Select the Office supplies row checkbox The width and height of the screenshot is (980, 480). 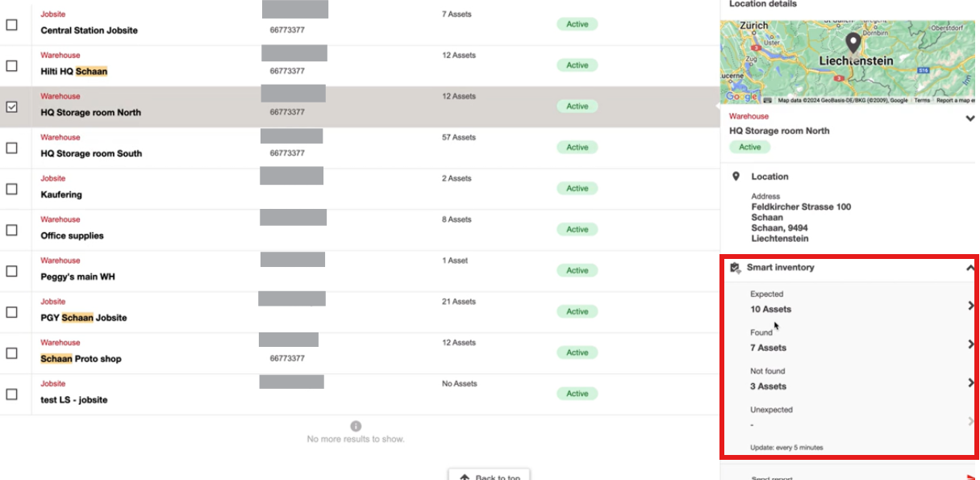pos(12,230)
